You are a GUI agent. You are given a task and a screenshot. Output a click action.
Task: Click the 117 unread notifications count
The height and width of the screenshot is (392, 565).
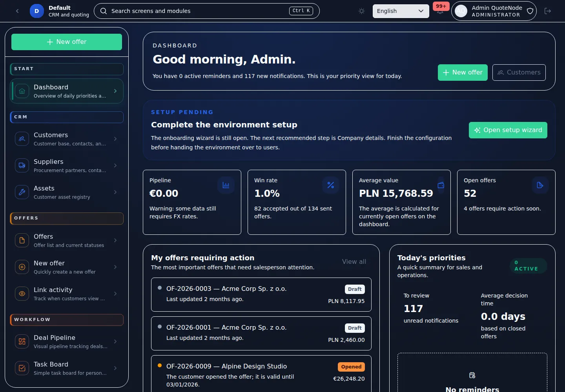[x=414, y=309]
